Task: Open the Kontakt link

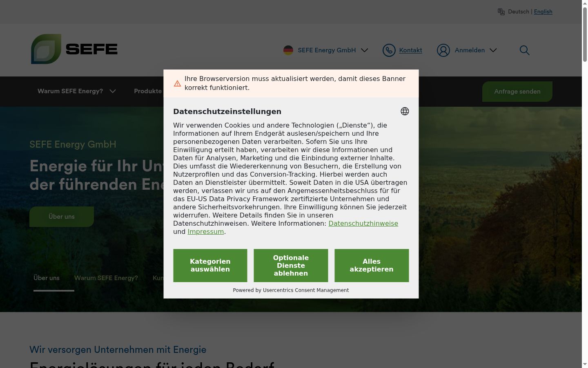Action: click(410, 50)
